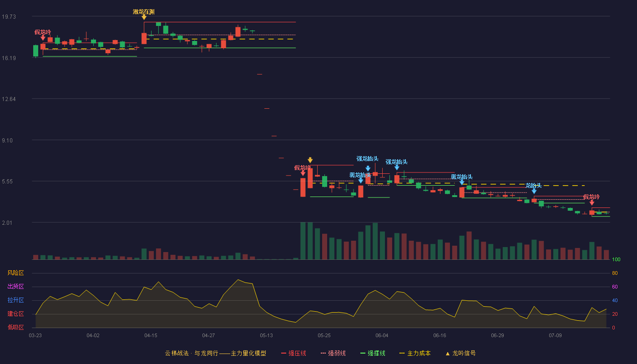Click the 06-29 date label
The height and width of the screenshot is (364, 637).
point(497,335)
